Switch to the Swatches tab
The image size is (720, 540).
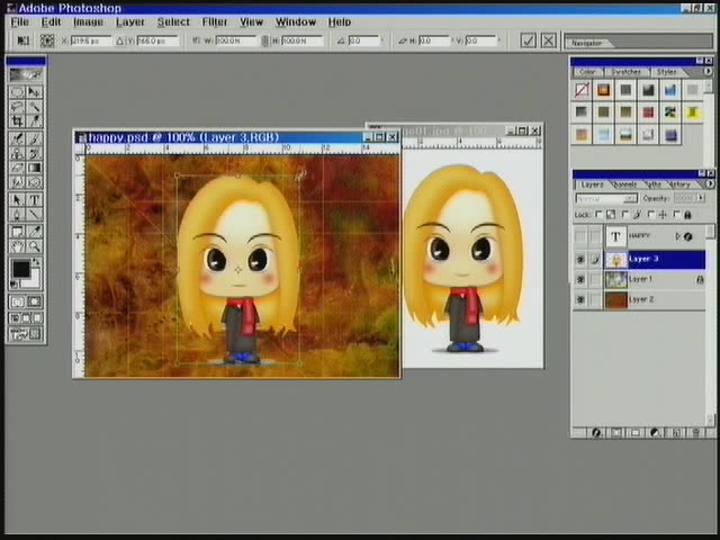[626, 72]
